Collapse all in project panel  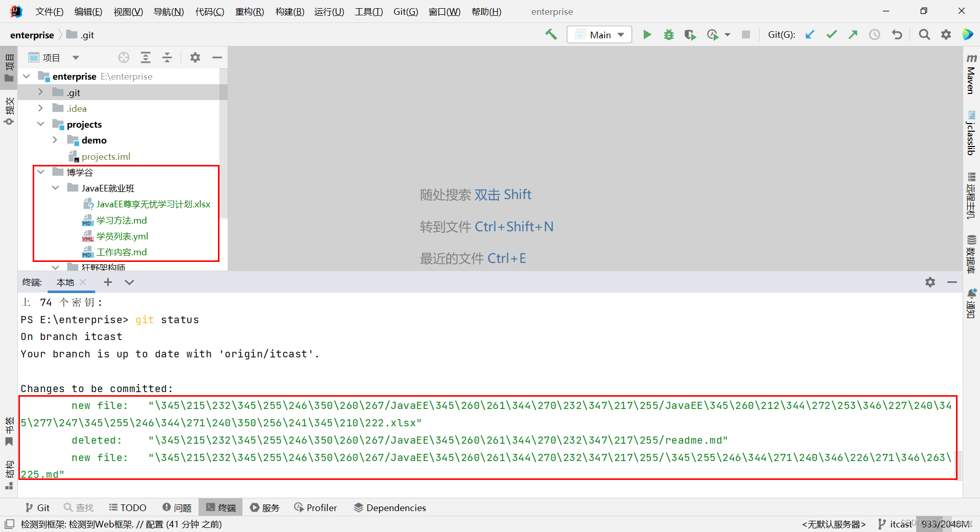(x=167, y=58)
